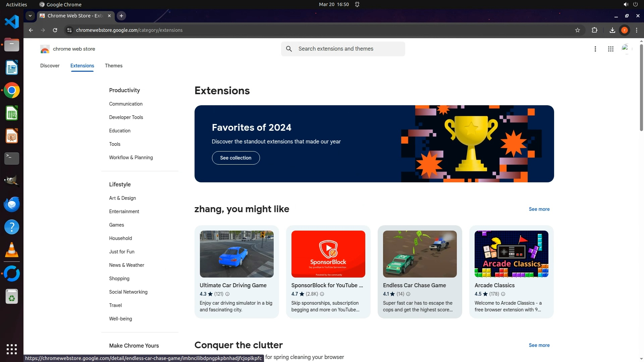
Task: Click the Google apps grid icon
Action: tap(610, 49)
